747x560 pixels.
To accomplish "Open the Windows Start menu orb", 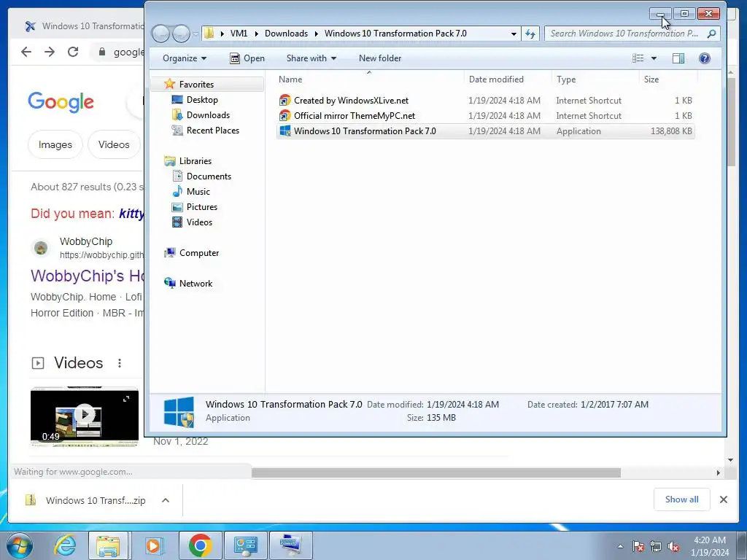I will [20, 545].
